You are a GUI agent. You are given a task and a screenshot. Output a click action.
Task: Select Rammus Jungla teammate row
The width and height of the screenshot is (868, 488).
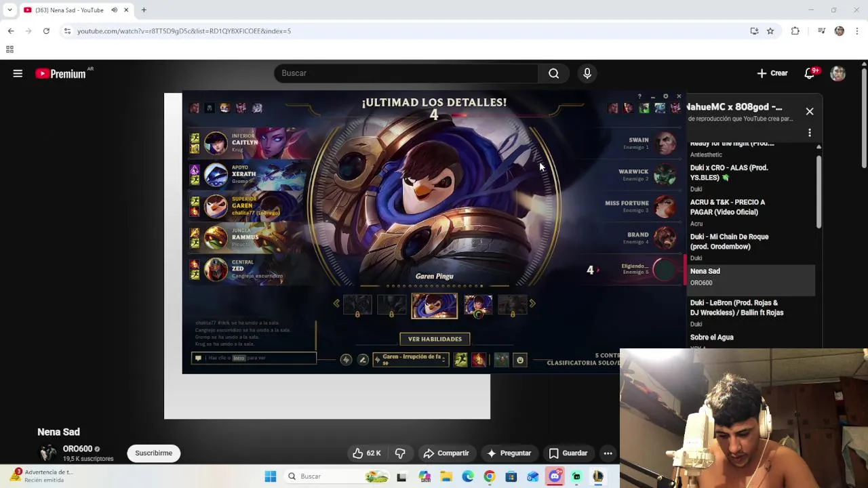(x=248, y=238)
